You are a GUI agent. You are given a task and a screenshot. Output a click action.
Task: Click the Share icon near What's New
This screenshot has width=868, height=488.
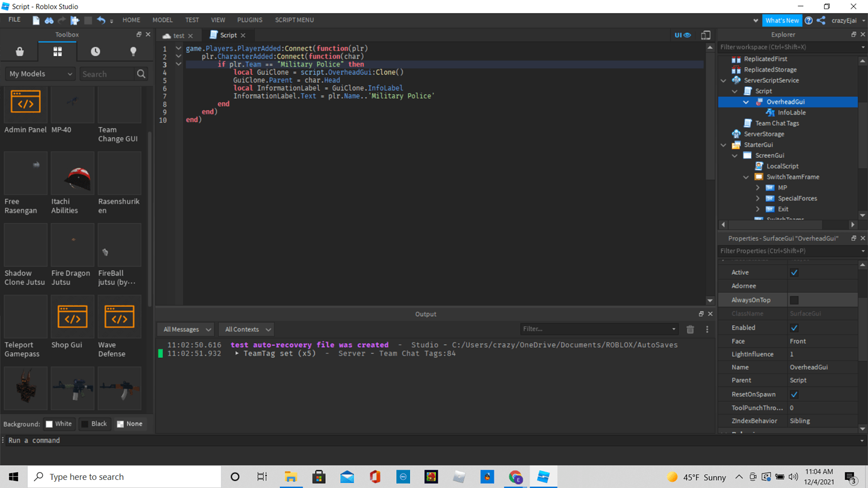(821, 20)
